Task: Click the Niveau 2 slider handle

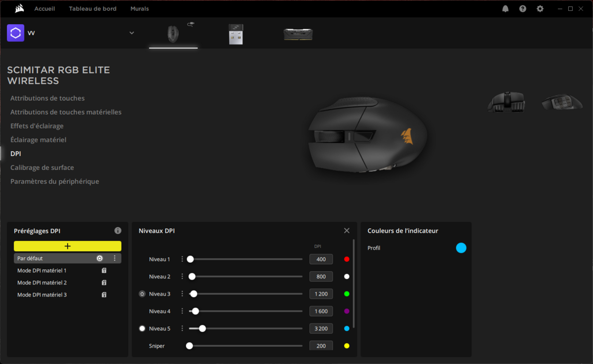Action: point(192,277)
